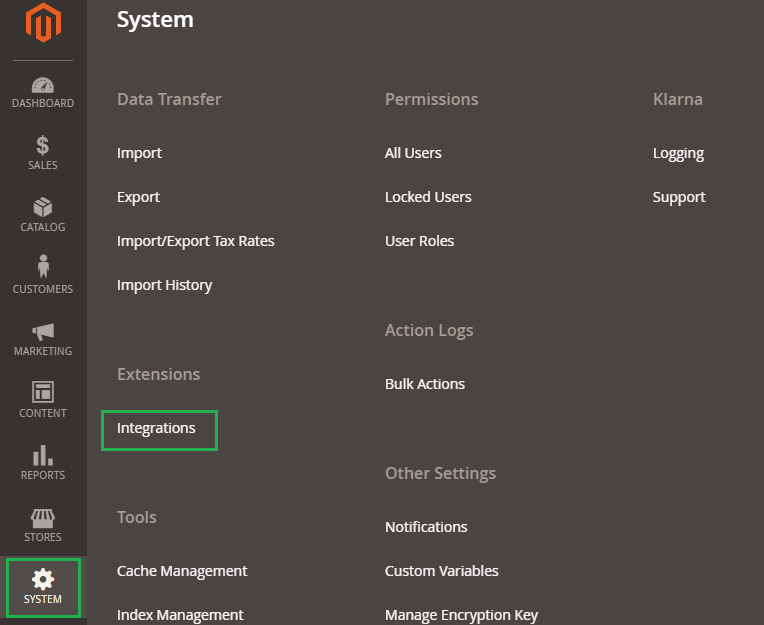Open the Customers person icon

point(43,267)
